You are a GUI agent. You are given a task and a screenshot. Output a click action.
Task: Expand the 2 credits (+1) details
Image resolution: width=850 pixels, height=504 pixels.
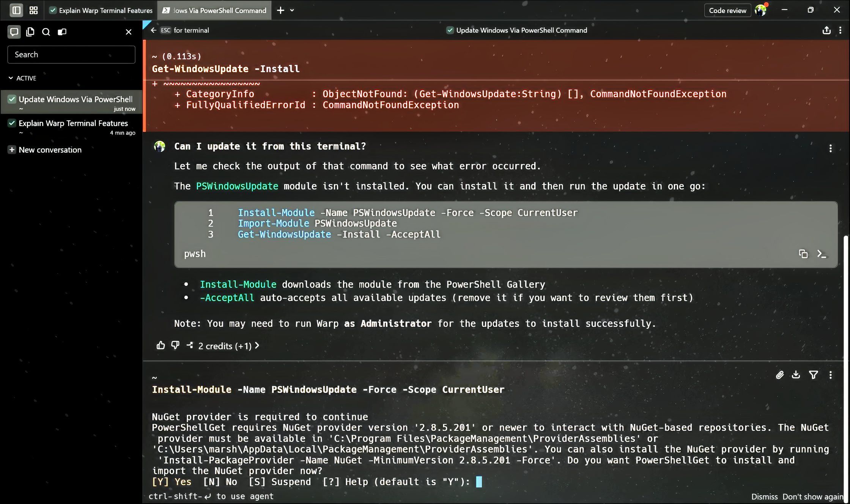point(228,346)
